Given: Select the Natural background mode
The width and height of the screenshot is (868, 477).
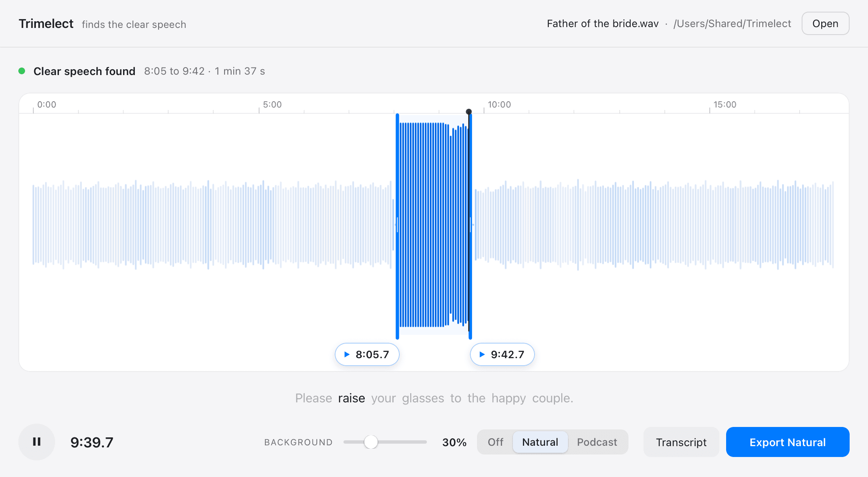Looking at the screenshot, I should click(540, 442).
